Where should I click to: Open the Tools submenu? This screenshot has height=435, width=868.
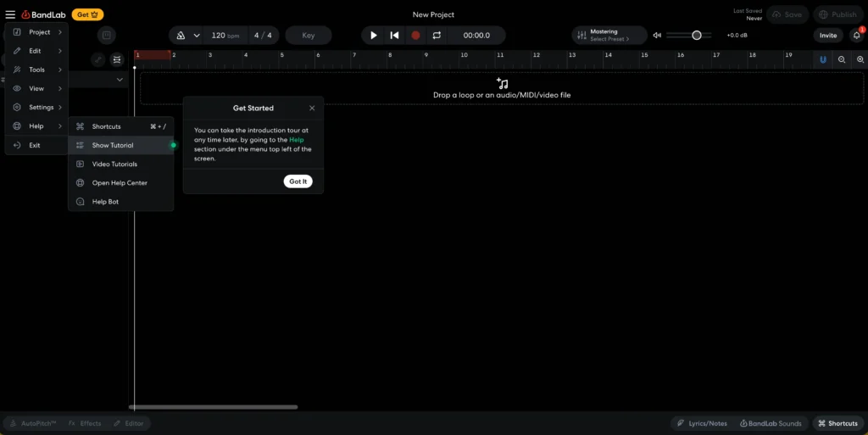coord(37,70)
